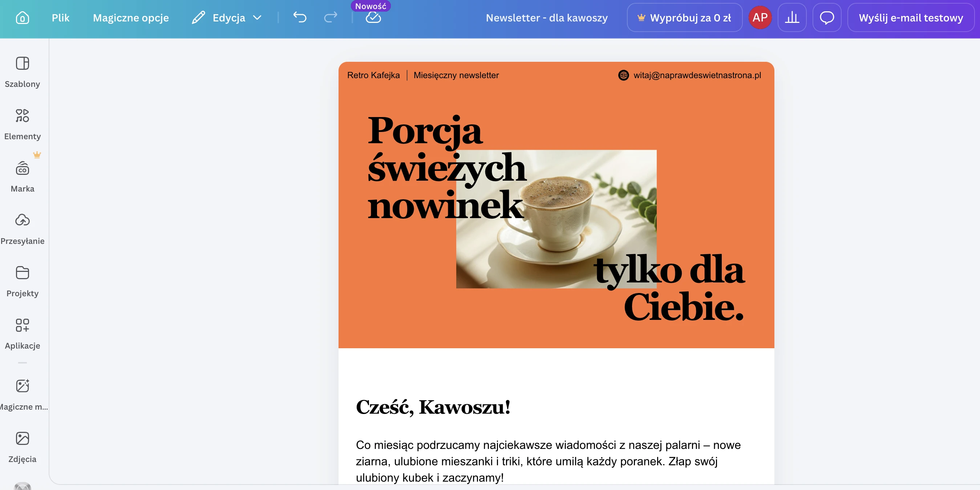Click the cloud save status icon
This screenshot has width=980, height=490.
(373, 17)
